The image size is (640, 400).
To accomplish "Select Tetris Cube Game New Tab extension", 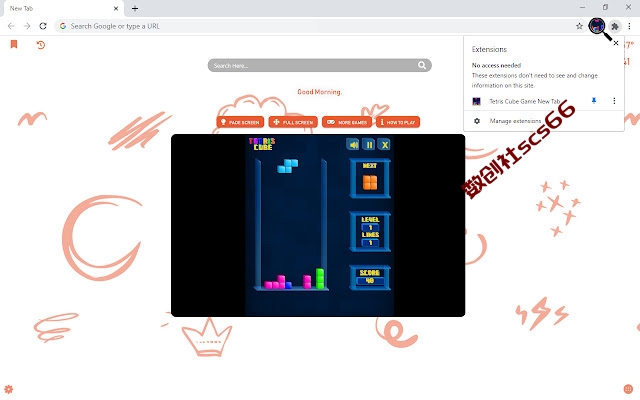I will pyautogui.click(x=524, y=101).
